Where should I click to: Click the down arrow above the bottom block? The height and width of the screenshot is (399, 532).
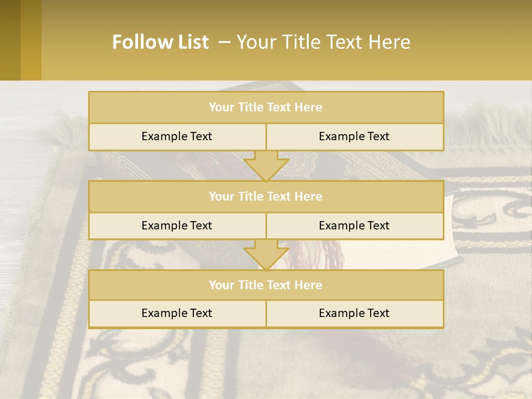pyautogui.click(x=266, y=255)
